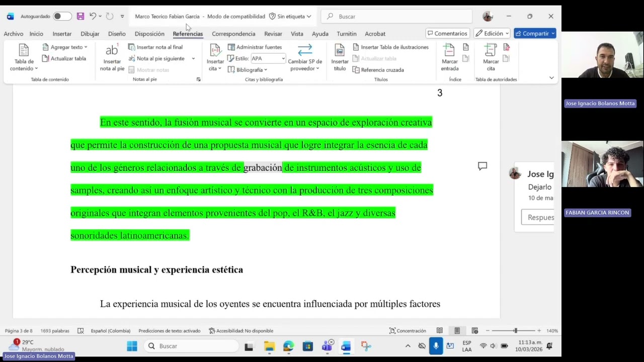Click the spelling check icon in status bar
Image resolution: width=644 pixels, height=362 pixels.
pos(80,331)
